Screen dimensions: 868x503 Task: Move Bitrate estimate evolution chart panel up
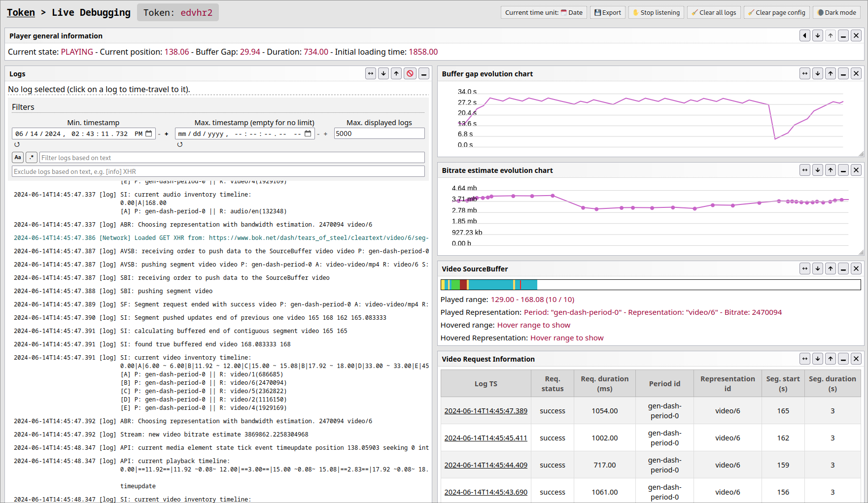[831, 170]
